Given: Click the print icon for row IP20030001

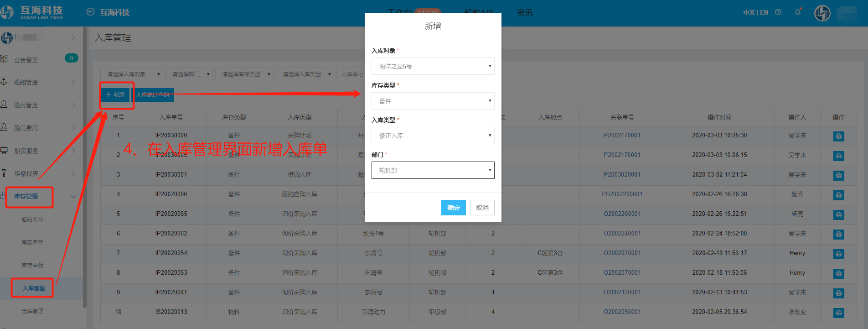Looking at the screenshot, I should tap(839, 175).
